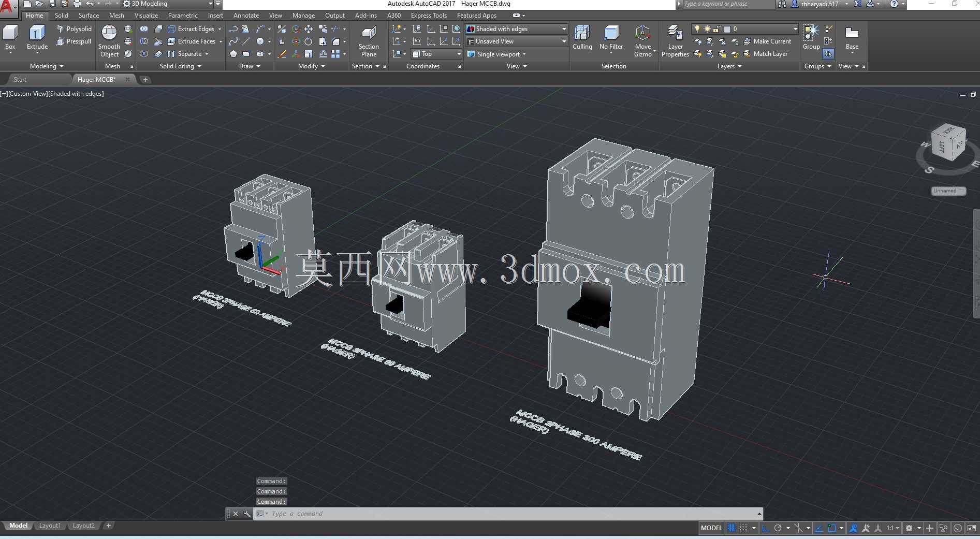The image size is (980, 539).
Task: Undo the last action in Quick Access
Action: 90,4
